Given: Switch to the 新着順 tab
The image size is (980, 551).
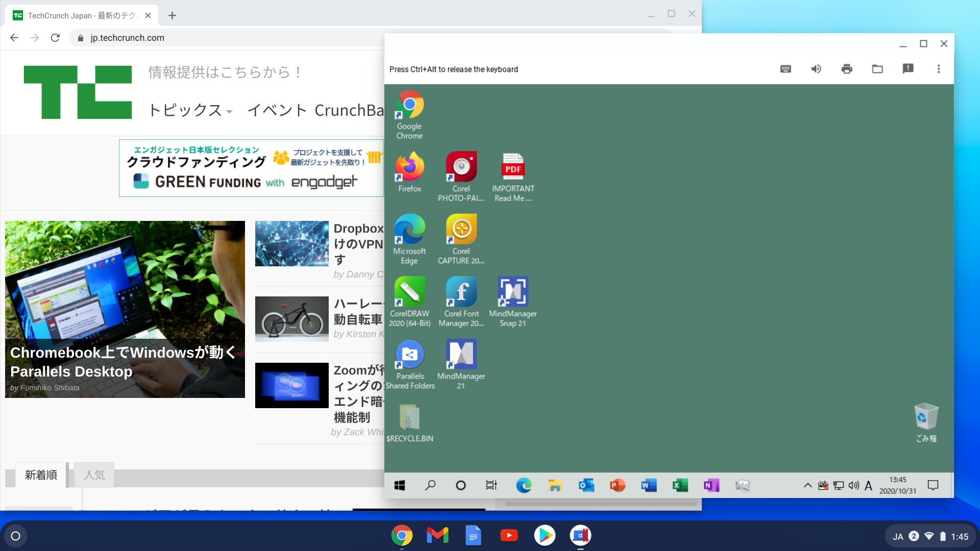Looking at the screenshot, I should 41,475.
